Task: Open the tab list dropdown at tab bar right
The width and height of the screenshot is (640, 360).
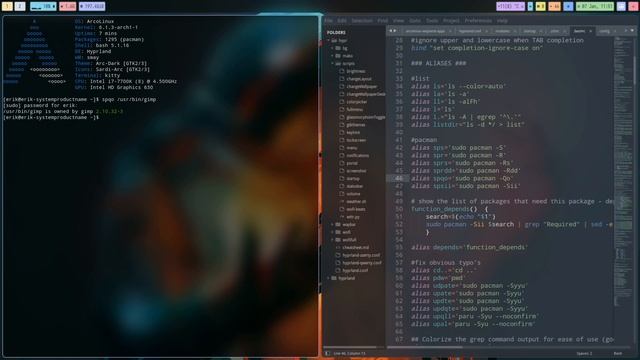Action: [x=632, y=31]
